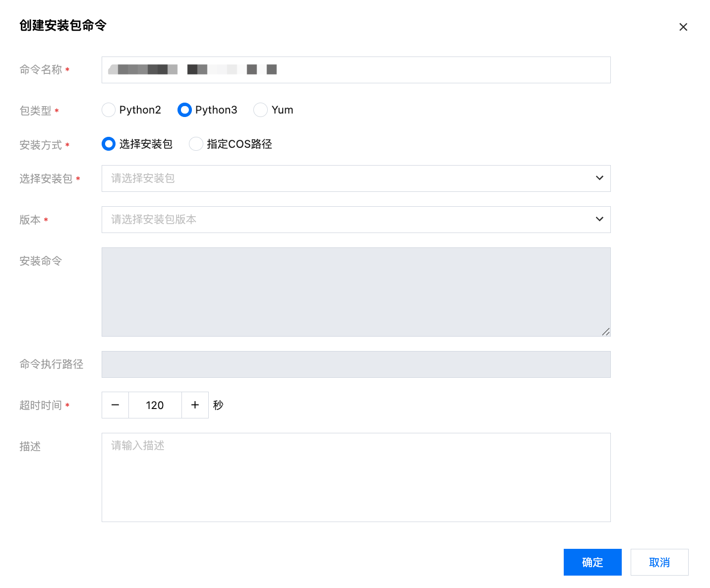Click chevron arrow of 选择安装包 field
Screen dimensions: 710x588
click(599, 178)
